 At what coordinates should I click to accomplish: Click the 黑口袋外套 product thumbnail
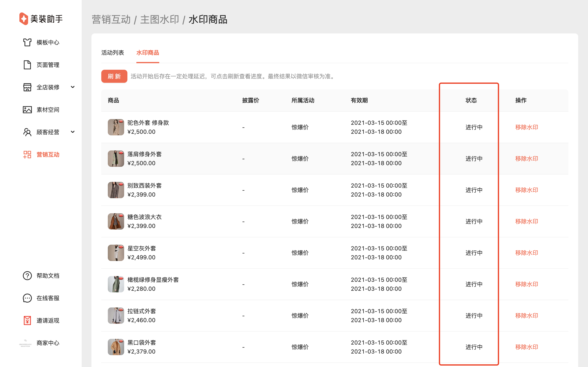point(116,347)
